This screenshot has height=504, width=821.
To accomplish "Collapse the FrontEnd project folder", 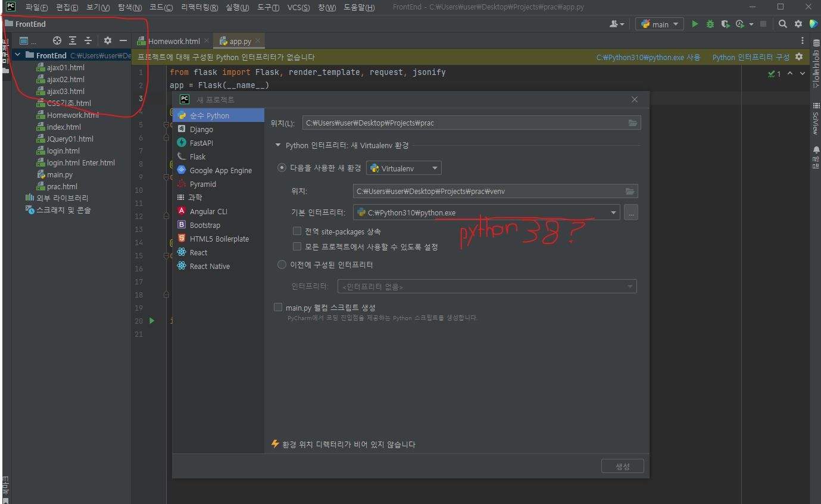I will point(18,55).
